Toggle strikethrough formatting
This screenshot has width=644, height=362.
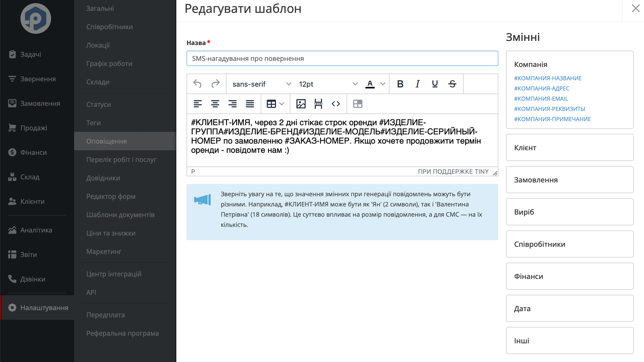tap(452, 84)
